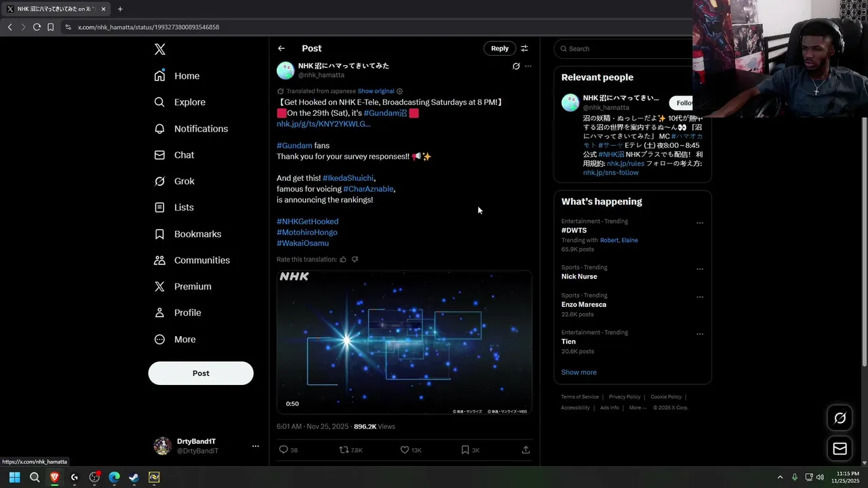Expand the More menu in sidebar
868x488 pixels.
(175, 340)
